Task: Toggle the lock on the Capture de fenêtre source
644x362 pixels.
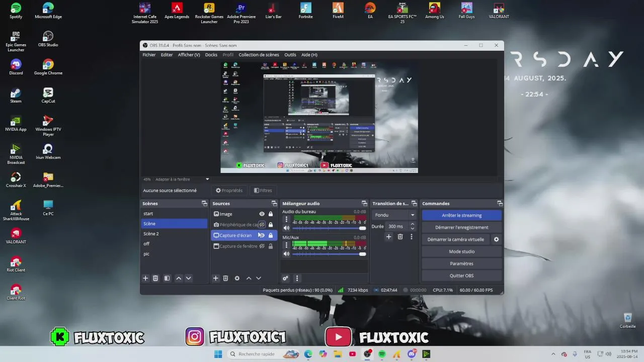Action: pyautogui.click(x=271, y=246)
